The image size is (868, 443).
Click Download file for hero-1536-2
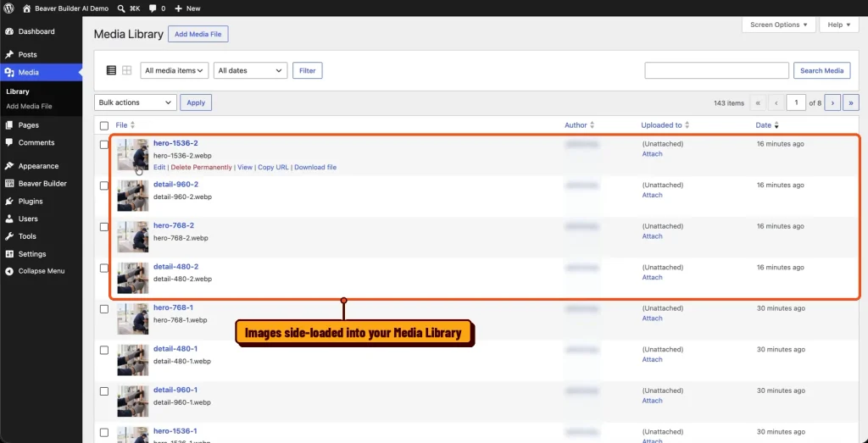(x=315, y=167)
